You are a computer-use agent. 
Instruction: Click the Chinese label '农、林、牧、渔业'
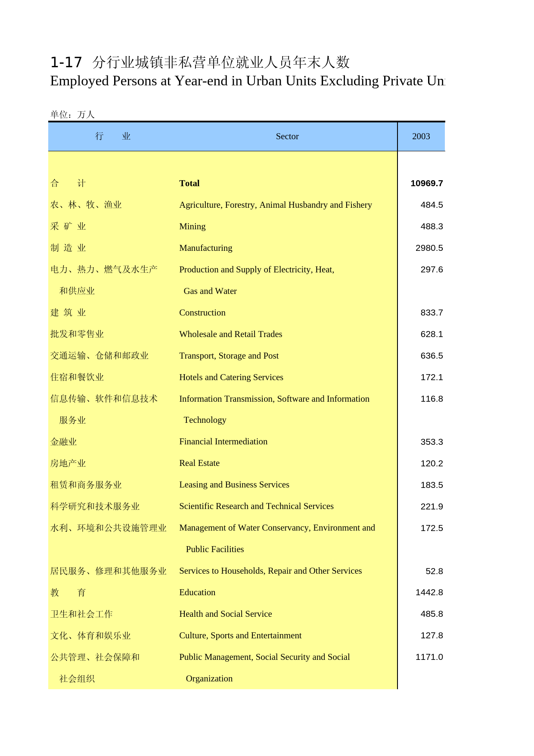pyautogui.click(x=86, y=205)
